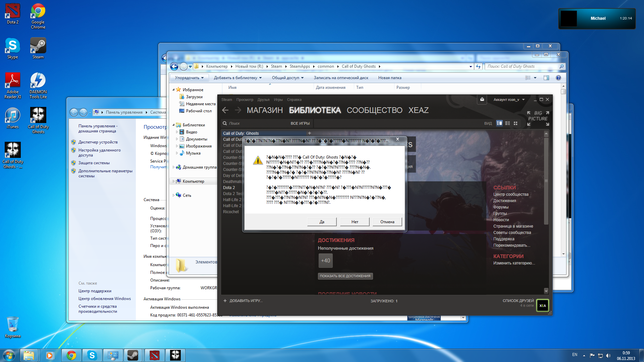Screen dimensions: 644x362
Task: Expand Steam account rcon_v dropdown
Action: 509,100
